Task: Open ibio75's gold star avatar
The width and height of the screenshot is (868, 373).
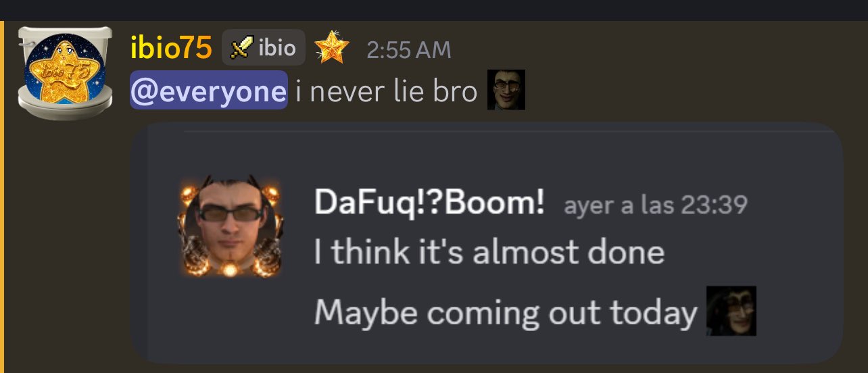Action: click(66, 70)
